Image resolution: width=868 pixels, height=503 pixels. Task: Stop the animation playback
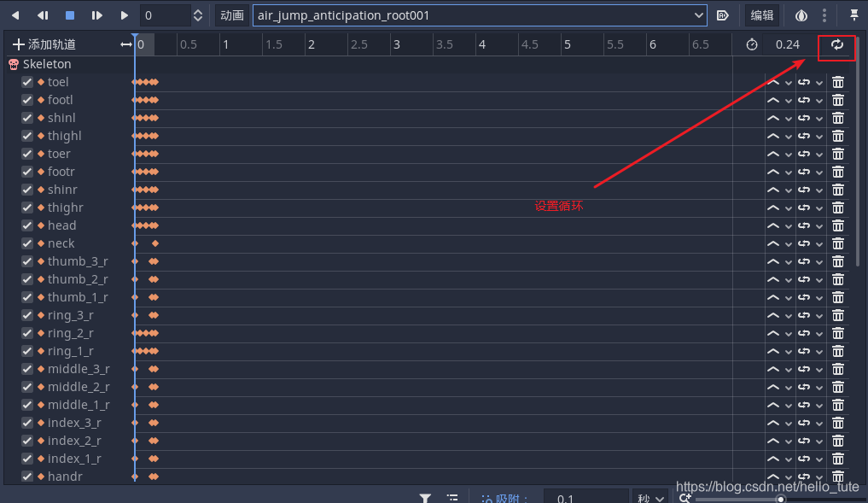(x=70, y=15)
